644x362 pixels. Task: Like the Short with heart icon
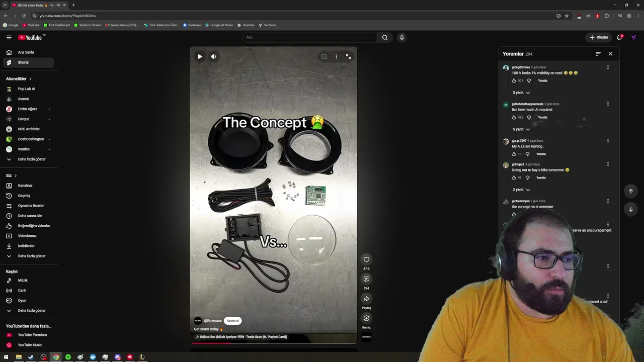(366, 259)
